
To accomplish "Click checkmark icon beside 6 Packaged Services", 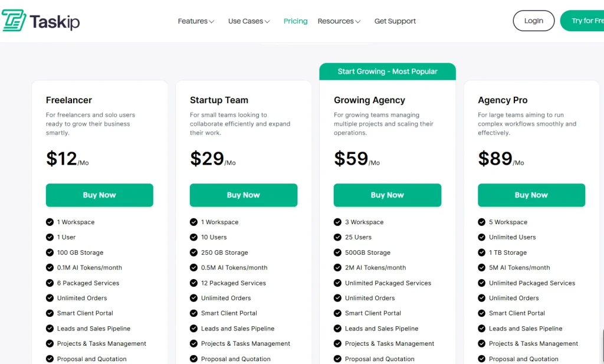I will 50,283.
